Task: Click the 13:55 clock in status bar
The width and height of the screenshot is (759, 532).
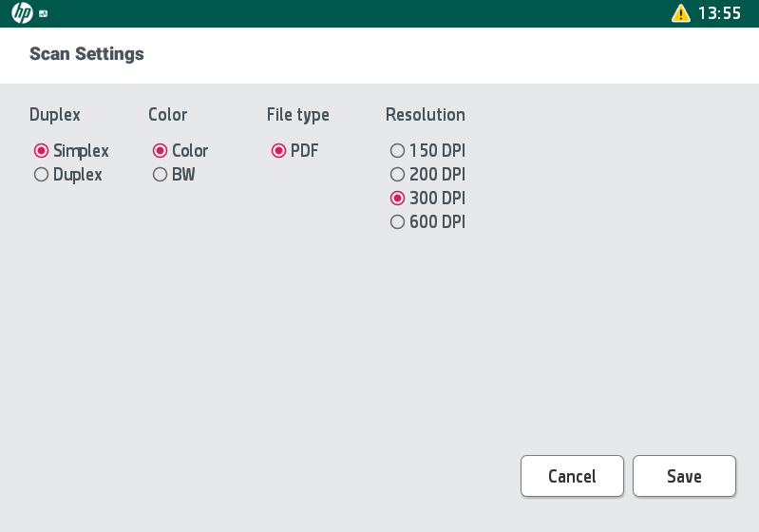Action: pyautogui.click(x=719, y=13)
